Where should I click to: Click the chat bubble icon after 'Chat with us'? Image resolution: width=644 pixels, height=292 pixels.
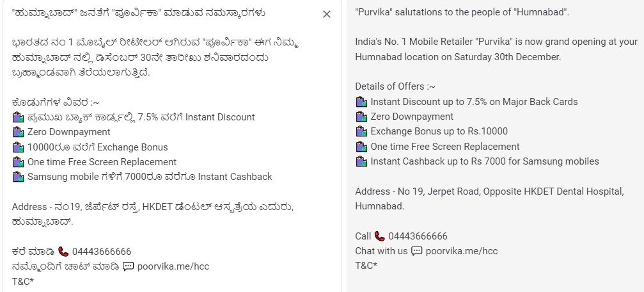[x=416, y=251]
